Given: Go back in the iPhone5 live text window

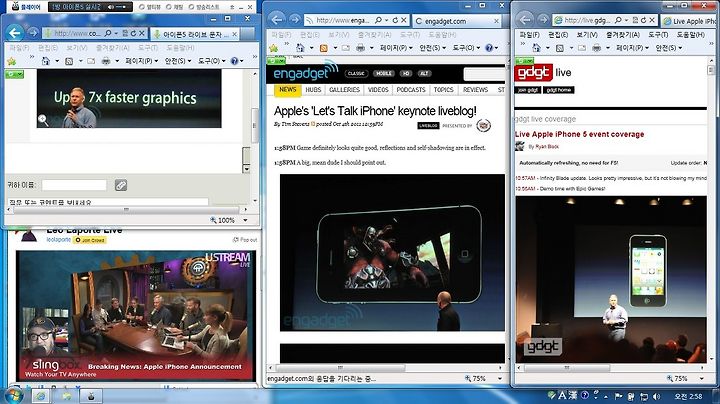Looking at the screenshot, I should point(15,33).
